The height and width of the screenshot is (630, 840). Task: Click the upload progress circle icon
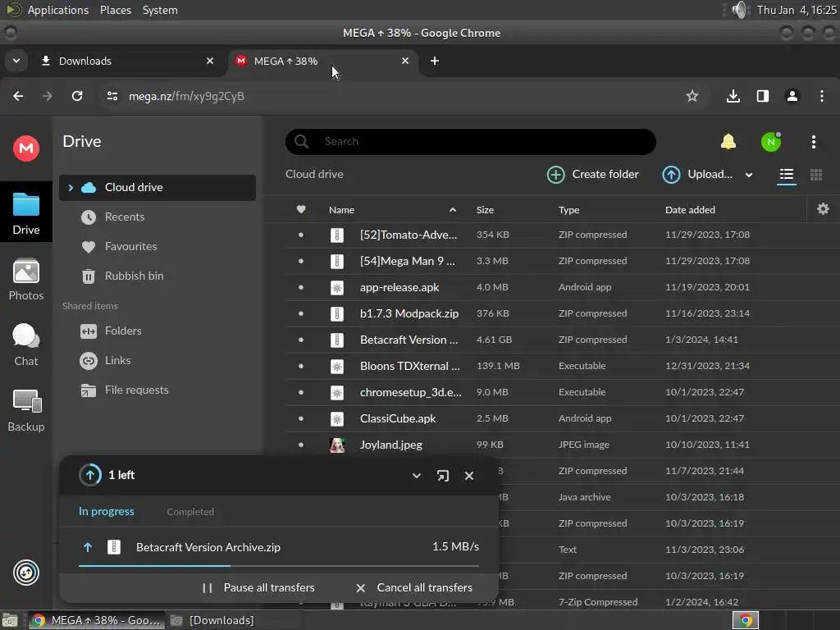[90, 475]
